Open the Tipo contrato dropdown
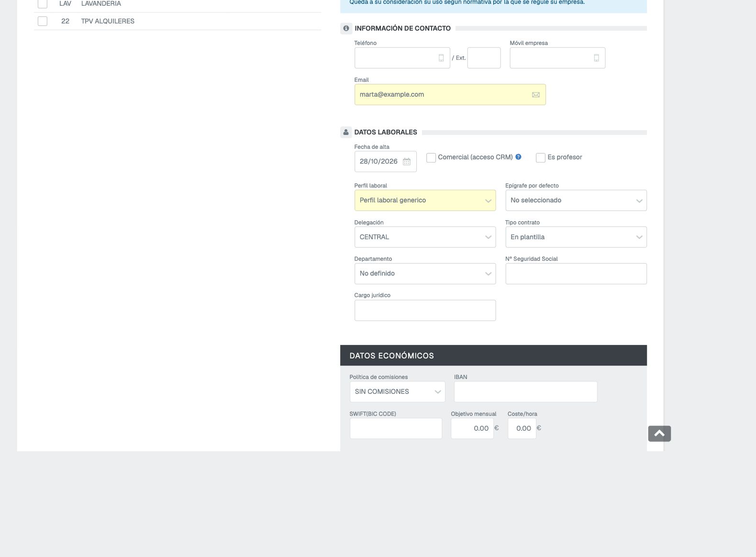Image resolution: width=756 pixels, height=557 pixels. (x=576, y=237)
